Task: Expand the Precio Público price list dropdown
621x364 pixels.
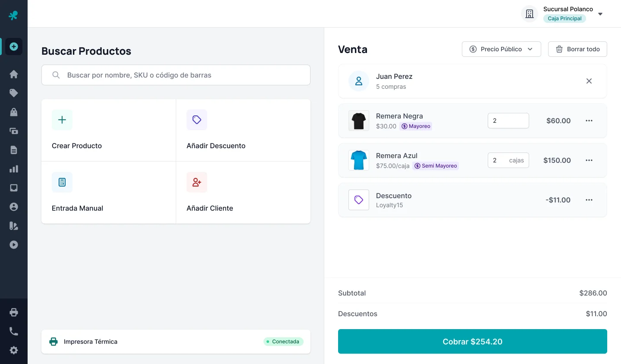Action: 501,49
